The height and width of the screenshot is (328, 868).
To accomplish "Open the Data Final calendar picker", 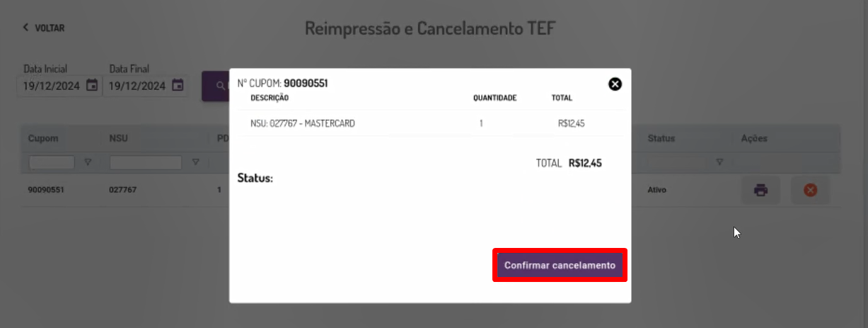I will 178,85.
